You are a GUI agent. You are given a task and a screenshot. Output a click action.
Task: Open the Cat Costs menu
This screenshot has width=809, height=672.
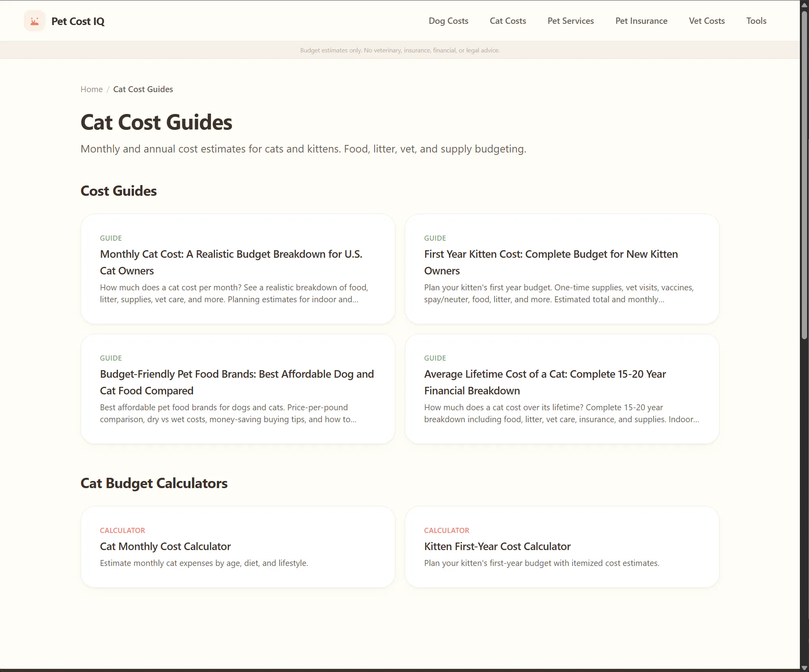pyautogui.click(x=508, y=21)
